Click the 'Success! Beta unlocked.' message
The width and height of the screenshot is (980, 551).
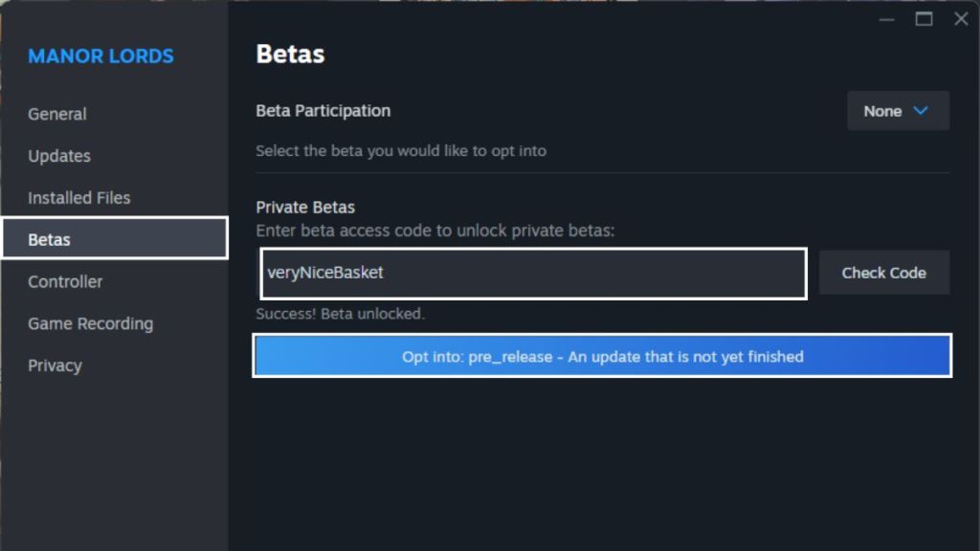pyautogui.click(x=340, y=314)
